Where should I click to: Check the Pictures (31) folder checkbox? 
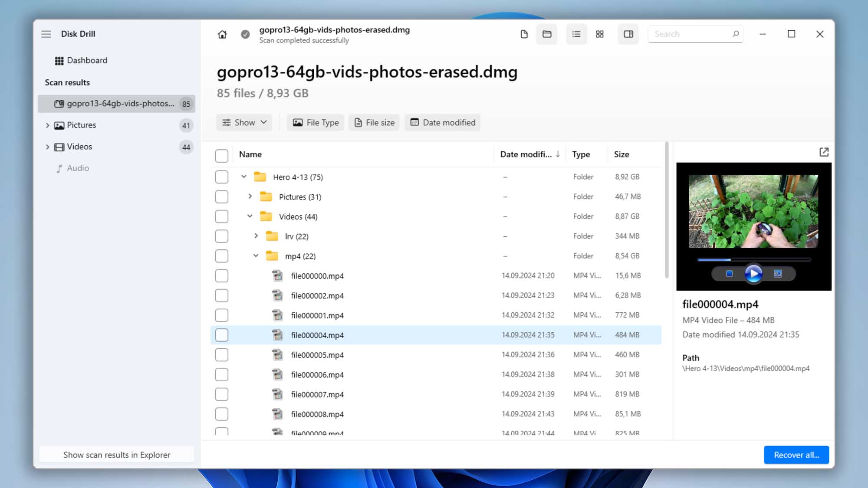[x=222, y=197]
